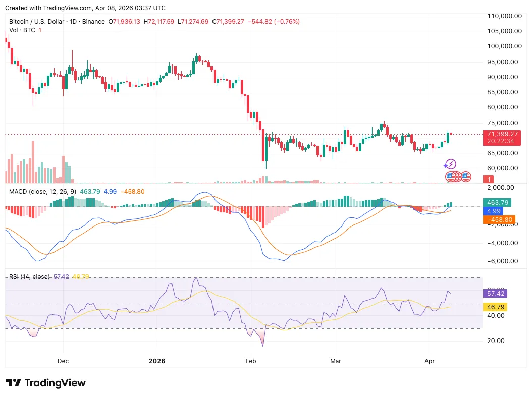Click the Feb label on time axis

coord(250,362)
